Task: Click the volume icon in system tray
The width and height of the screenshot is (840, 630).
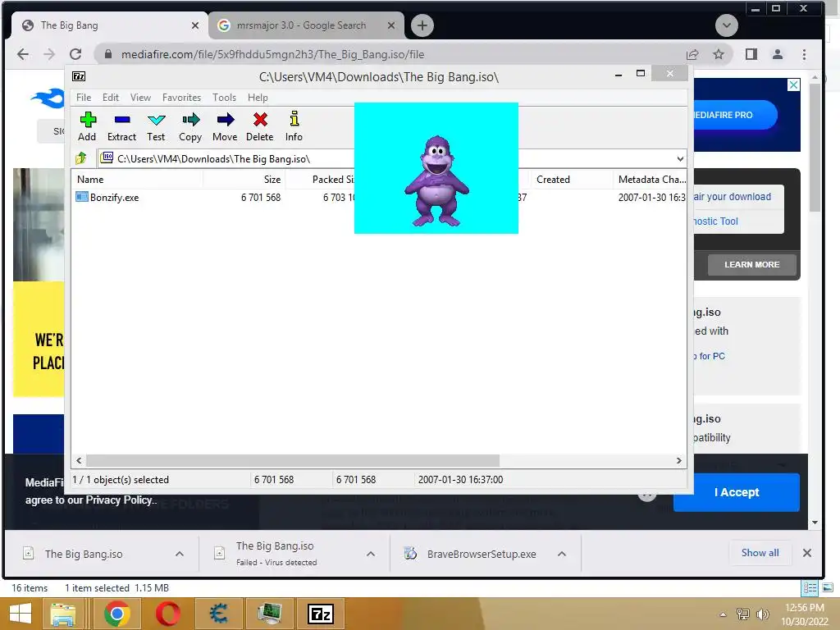Action: coord(762,614)
